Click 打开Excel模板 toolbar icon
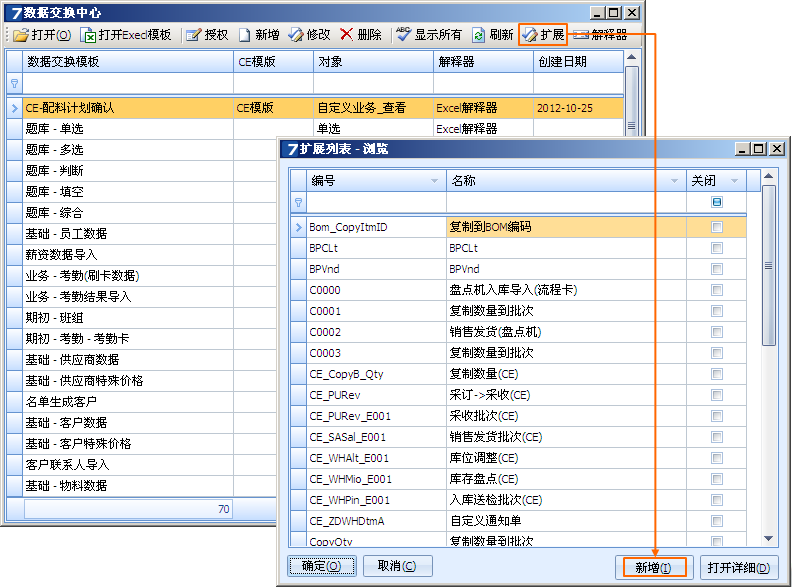Image resolution: width=792 pixels, height=587 pixels. [89, 35]
